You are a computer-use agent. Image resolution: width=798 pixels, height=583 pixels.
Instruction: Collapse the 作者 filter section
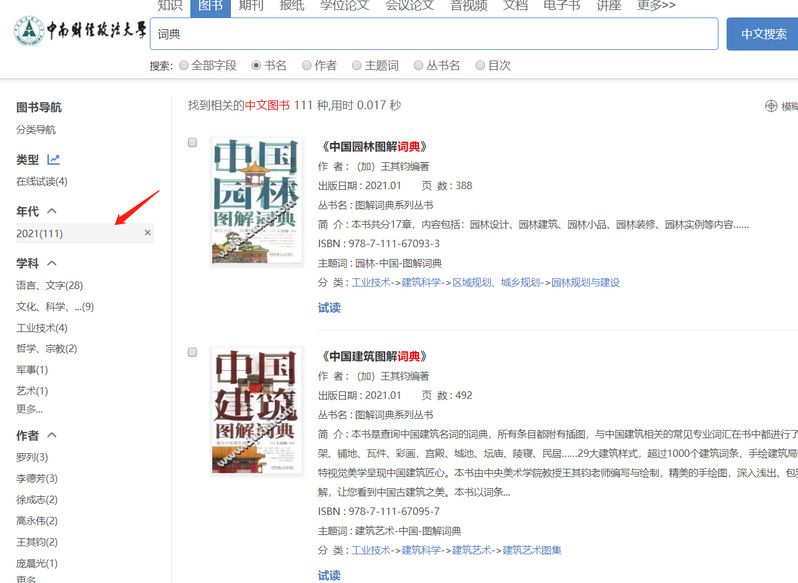[52, 435]
